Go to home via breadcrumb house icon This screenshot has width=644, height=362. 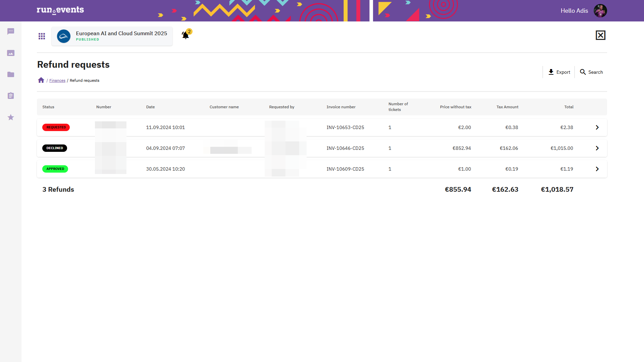pos(41,80)
